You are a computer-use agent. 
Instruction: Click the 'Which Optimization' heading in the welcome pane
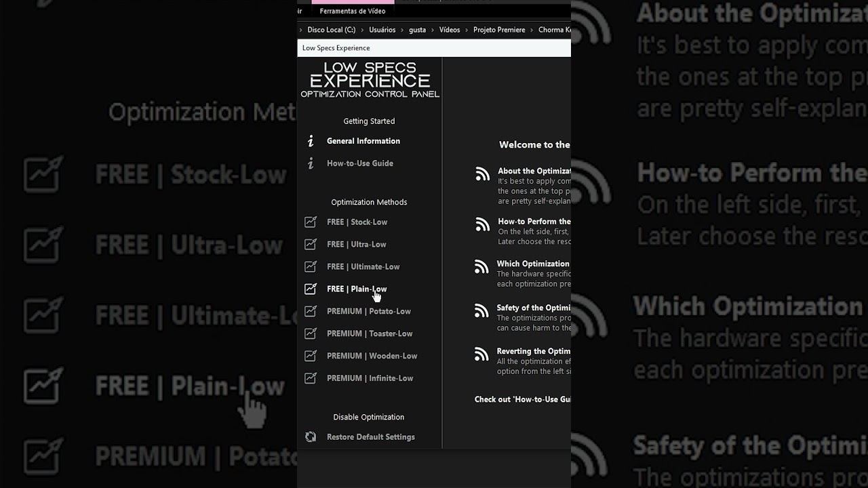click(x=533, y=264)
